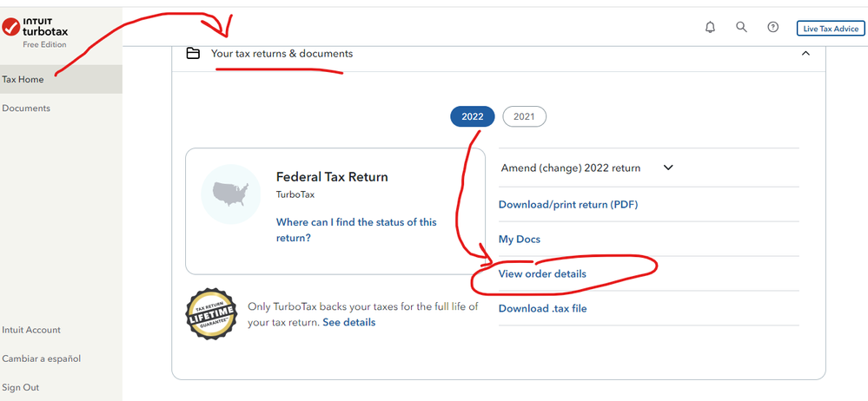Switch language via Cambiar a español
868x401 pixels.
coord(42,358)
